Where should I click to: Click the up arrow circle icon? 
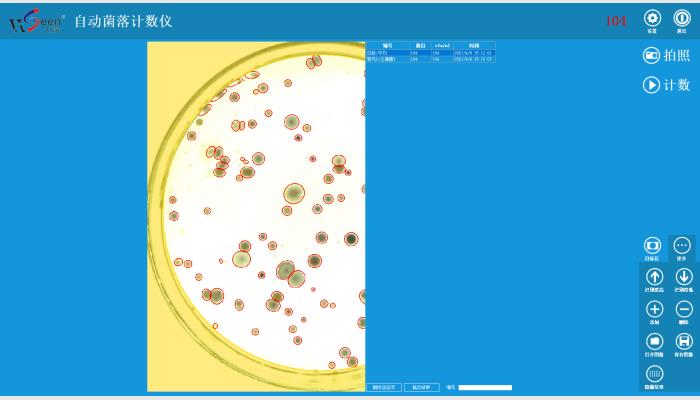[655, 277]
